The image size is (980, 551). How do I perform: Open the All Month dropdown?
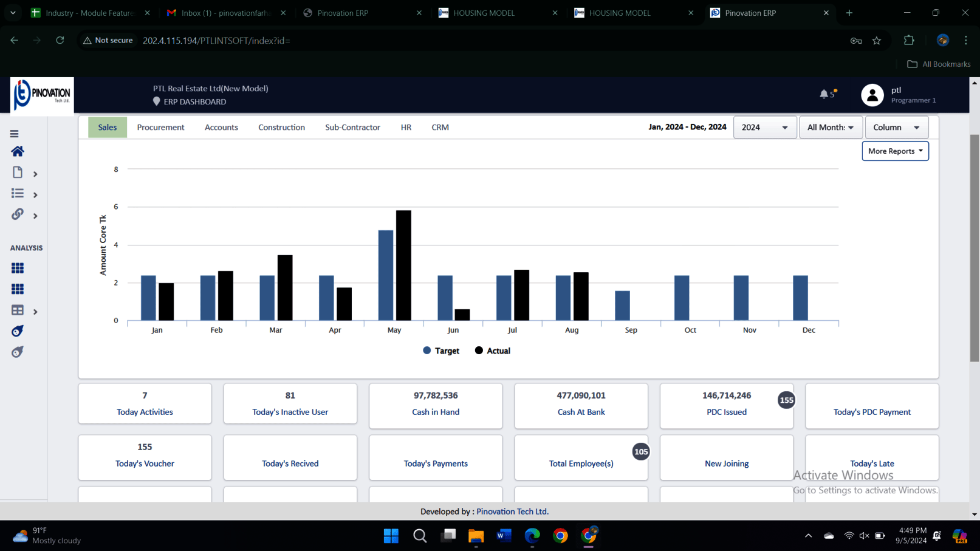pyautogui.click(x=830, y=128)
